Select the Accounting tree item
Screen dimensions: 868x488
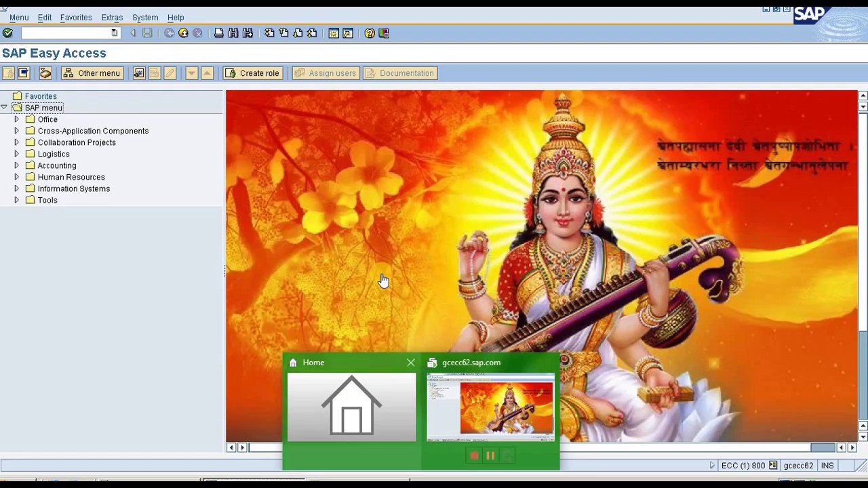[x=57, y=165]
